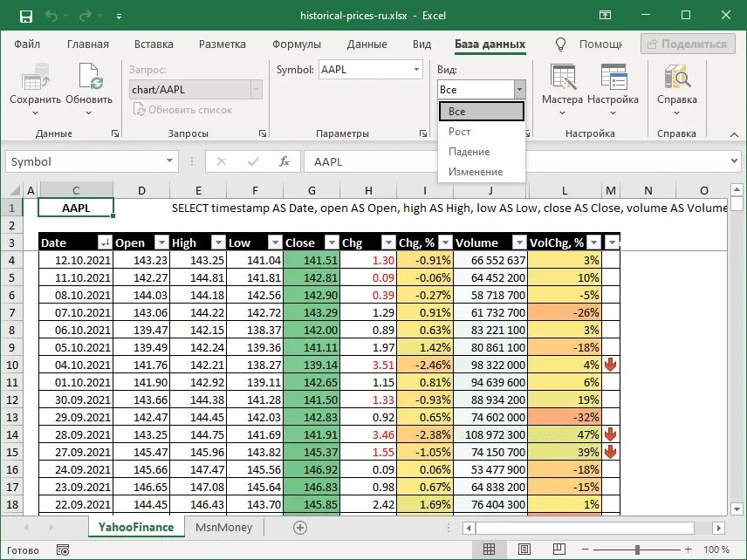Open the VolChg, % column filter button
This screenshot has height=560, width=747.
tap(593, 242)
